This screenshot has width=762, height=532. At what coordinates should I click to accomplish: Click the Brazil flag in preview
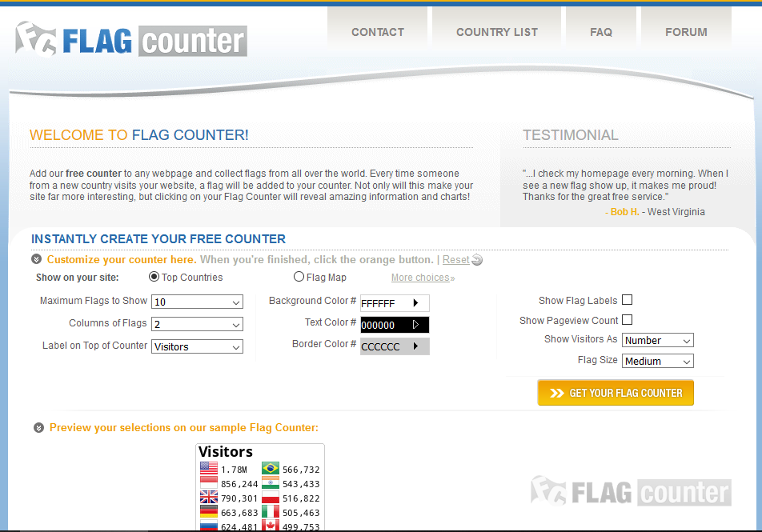(271, 468)
